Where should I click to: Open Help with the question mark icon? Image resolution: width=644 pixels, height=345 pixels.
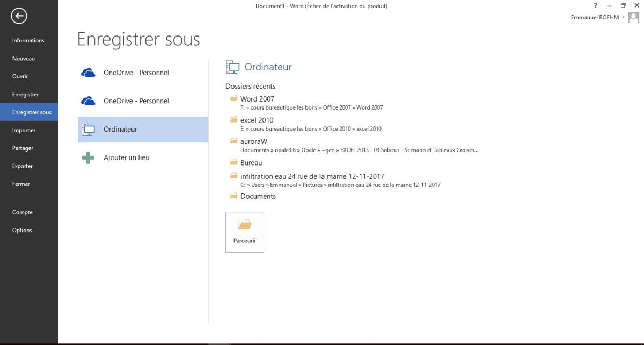[x=596, y=5]
